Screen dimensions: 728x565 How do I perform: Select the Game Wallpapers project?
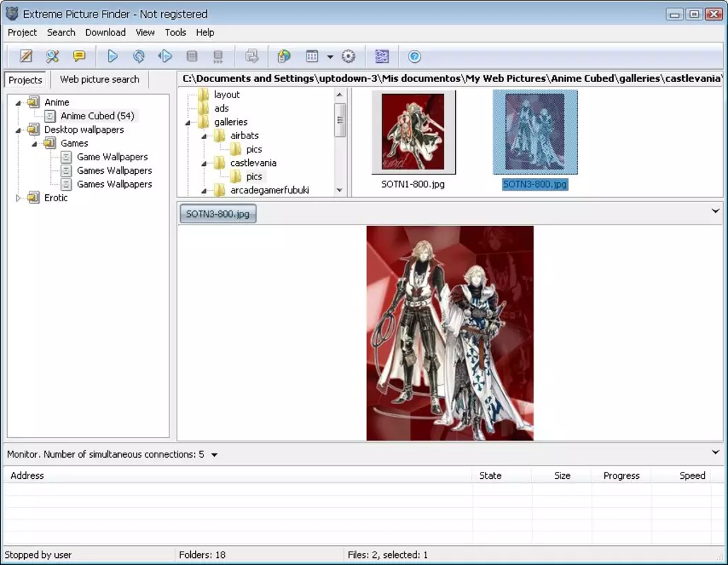click(x=112, y=157)
